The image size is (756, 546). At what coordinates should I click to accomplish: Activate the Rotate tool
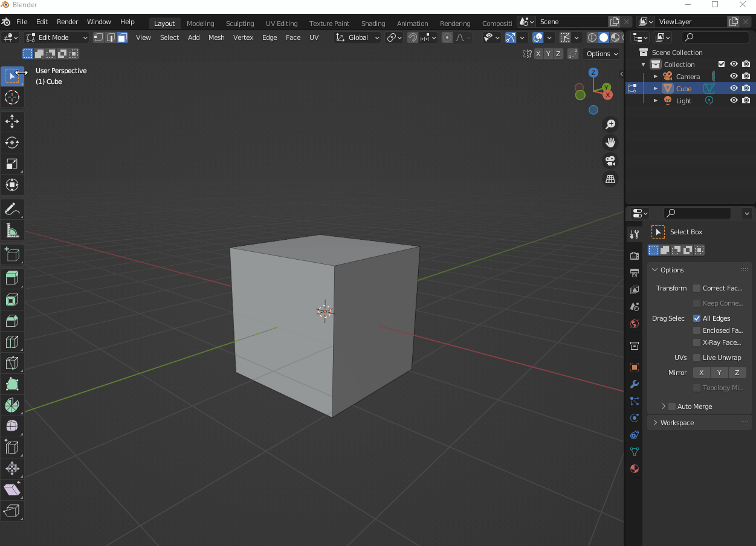click(x=12, y=143)
